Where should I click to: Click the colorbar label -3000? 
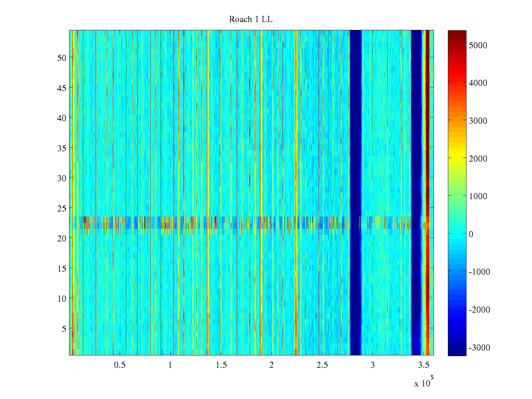[479, 348]
